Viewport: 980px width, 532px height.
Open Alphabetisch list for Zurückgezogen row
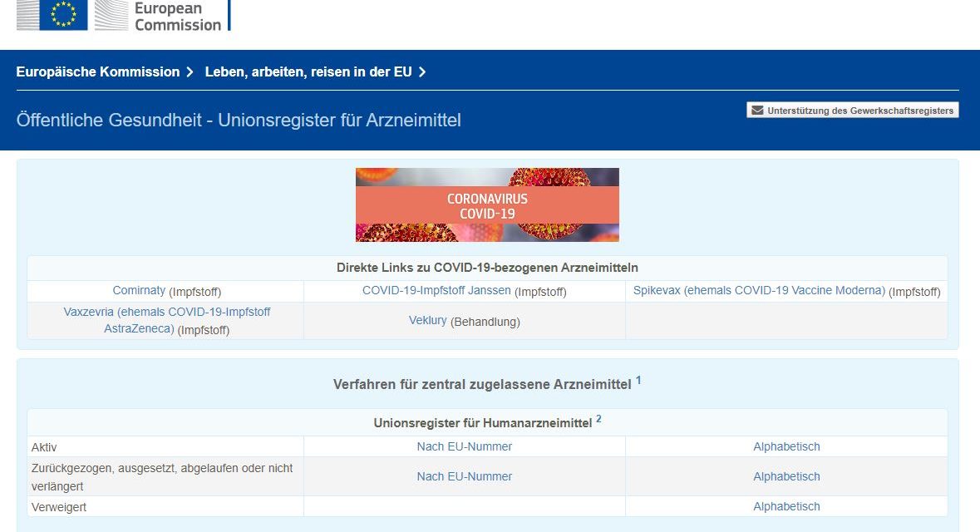(x=786, y=476)
